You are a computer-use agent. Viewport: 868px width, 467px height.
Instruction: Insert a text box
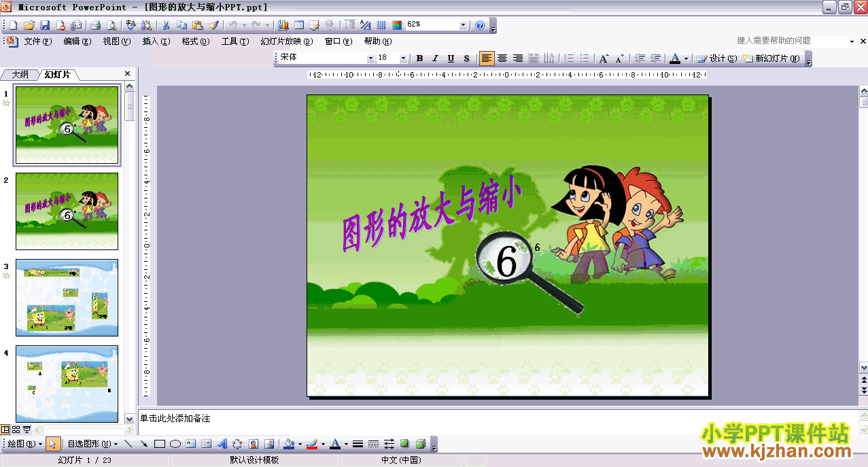point(190,444)
